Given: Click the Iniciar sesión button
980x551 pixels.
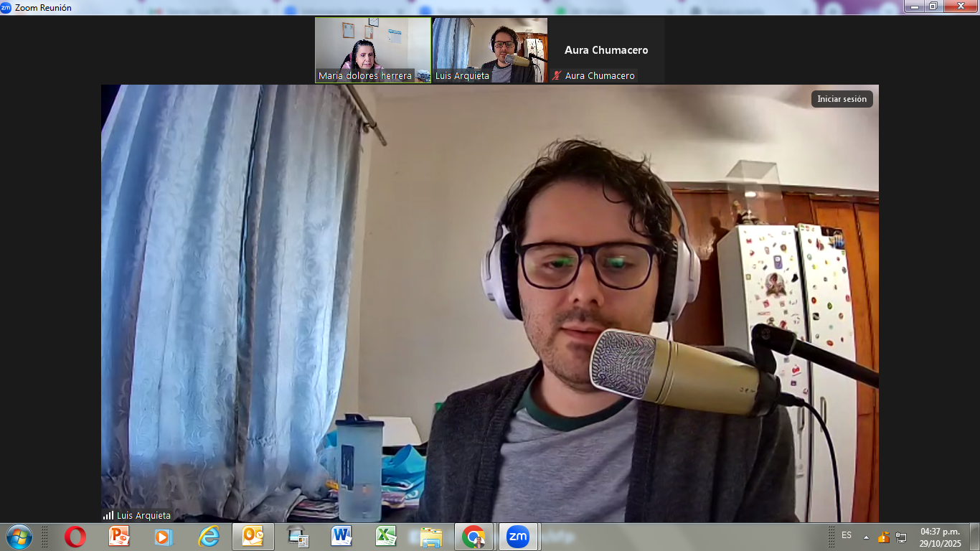Looking at the screenshot, I should click(x=842, y=99).
